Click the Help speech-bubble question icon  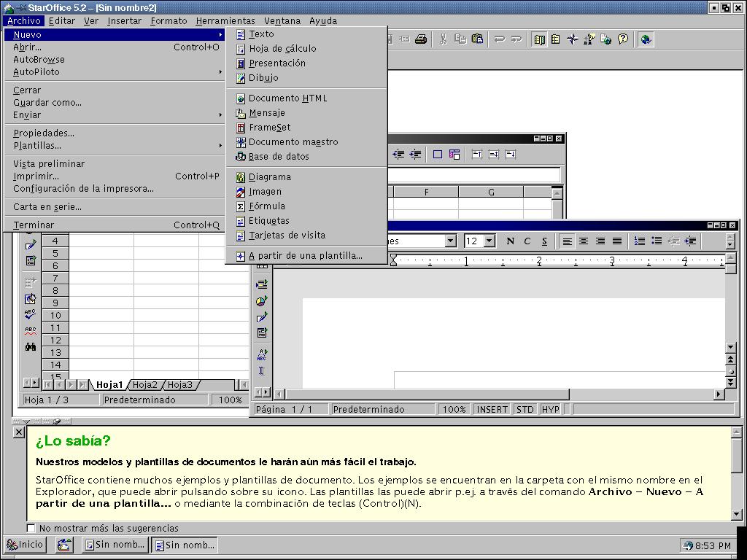click(623, 39)
